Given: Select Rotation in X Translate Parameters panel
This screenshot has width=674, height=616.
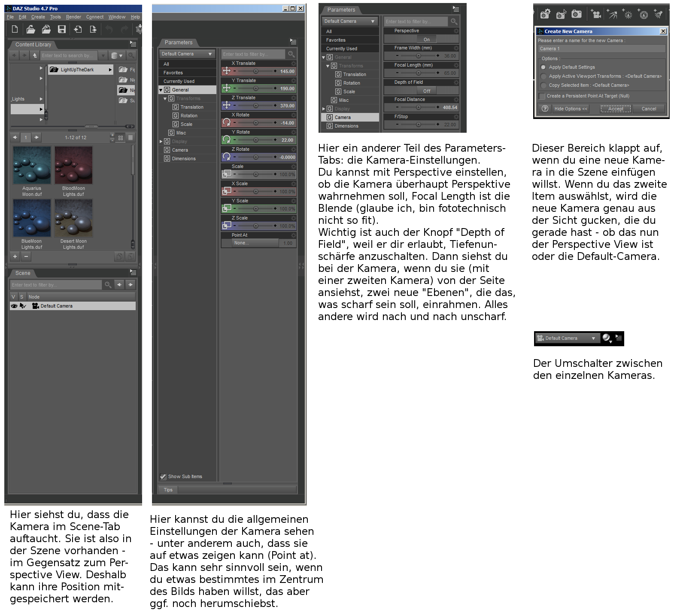Looking at the screenshot, I should [x=189, y=116].
